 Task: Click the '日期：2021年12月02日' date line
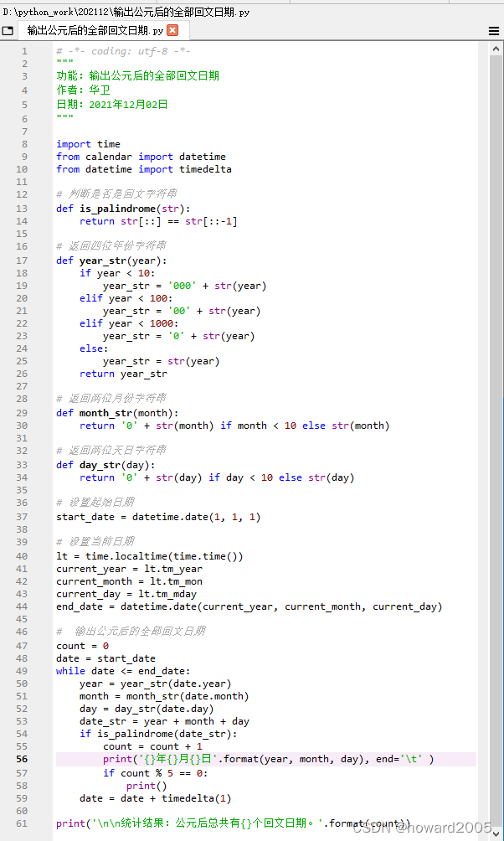pos(112,105)
